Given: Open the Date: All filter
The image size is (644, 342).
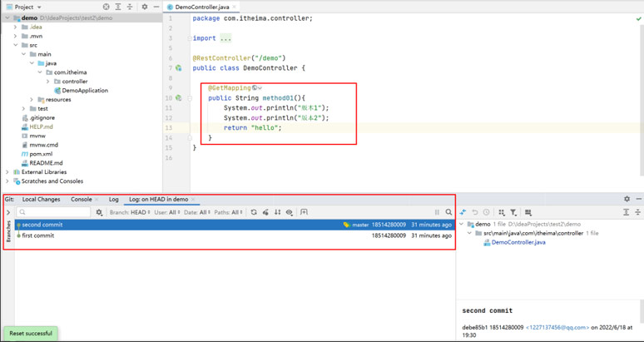Looking at the screenshot, I should click(x=197, y=212).
